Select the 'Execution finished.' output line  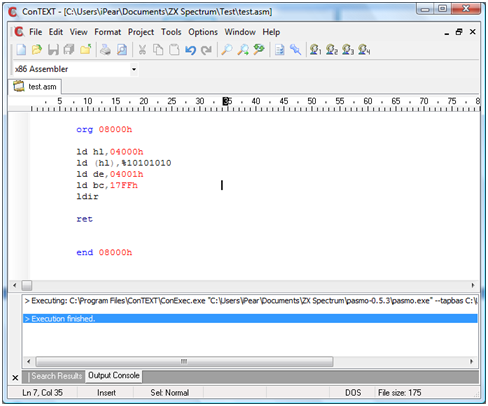click(250, 319)
